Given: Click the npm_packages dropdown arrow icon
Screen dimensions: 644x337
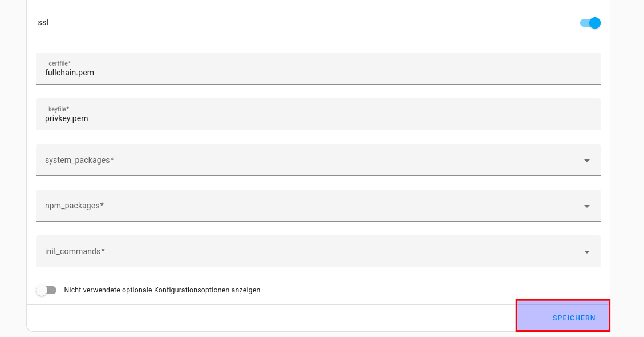Looking at the screenshot, I should point(587,206).
